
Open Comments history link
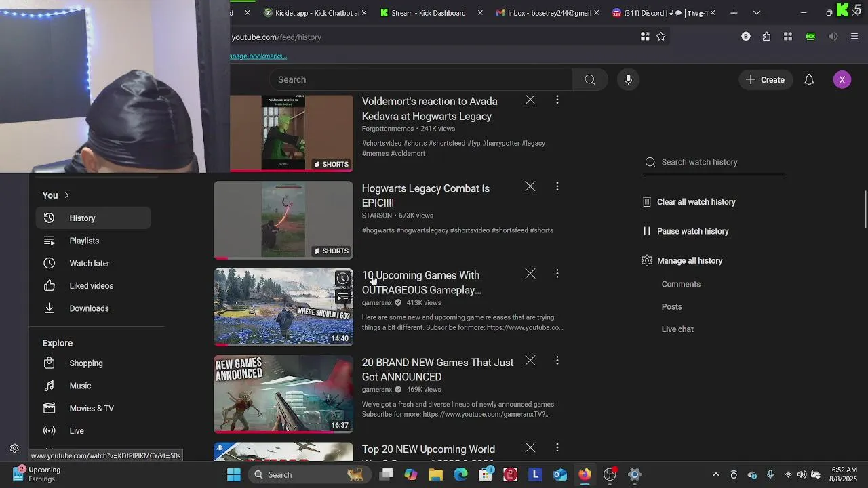coord(681,284)
